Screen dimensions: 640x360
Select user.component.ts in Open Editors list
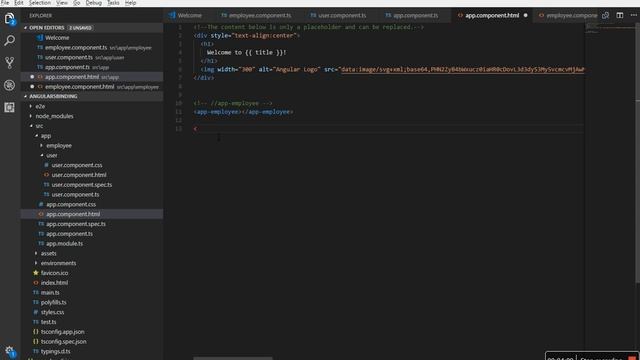coord(92,57)
